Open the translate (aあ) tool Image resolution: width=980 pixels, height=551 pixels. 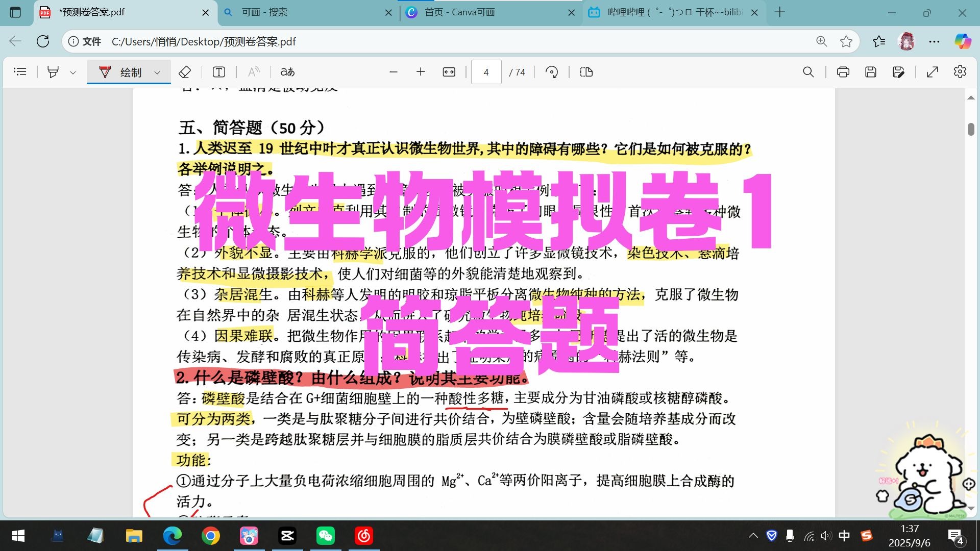pyautogui.click(x=288, y=72)
